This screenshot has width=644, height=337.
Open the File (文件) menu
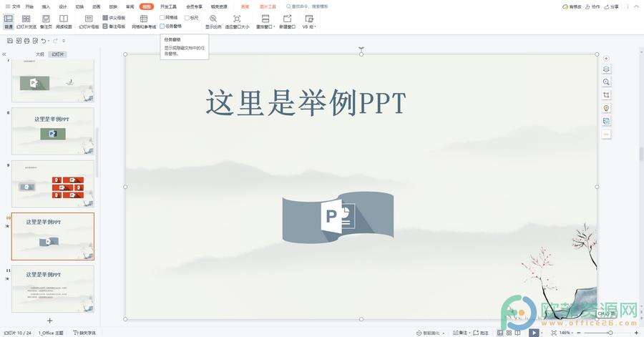(x=13, y=6)
